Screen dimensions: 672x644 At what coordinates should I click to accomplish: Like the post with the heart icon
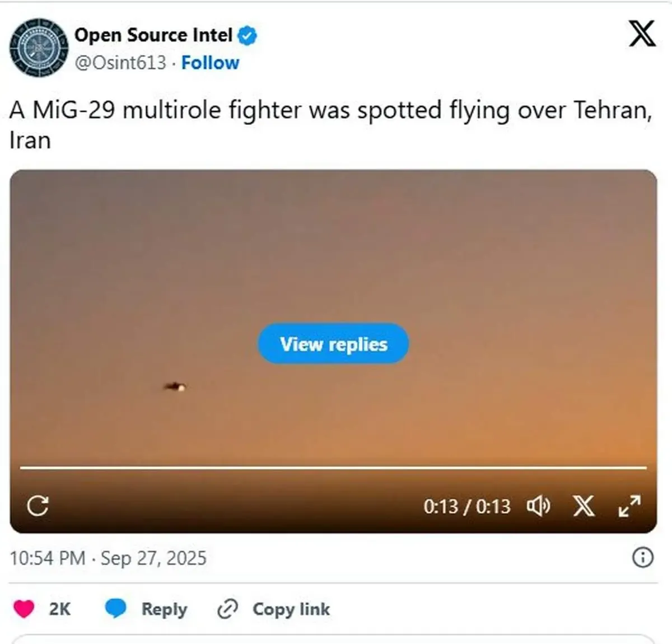(x=24, y=609)
